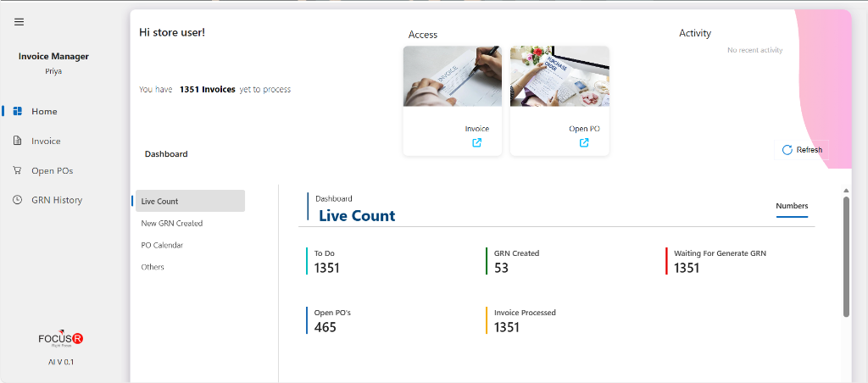Click the dashboard vertical scrollbar thumb
Viewport: 868px width, 383px height.
click(847, 257)
